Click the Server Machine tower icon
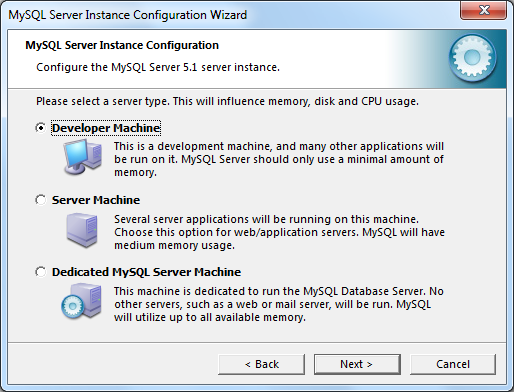The width and height of the screenshot is (514, 392). pyautogui.click(x=82, y=230)
